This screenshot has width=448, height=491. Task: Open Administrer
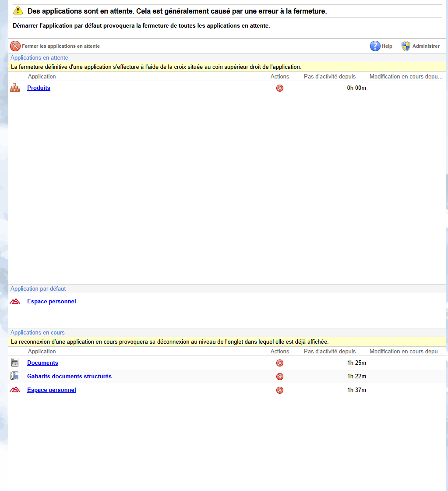point(420,46)
